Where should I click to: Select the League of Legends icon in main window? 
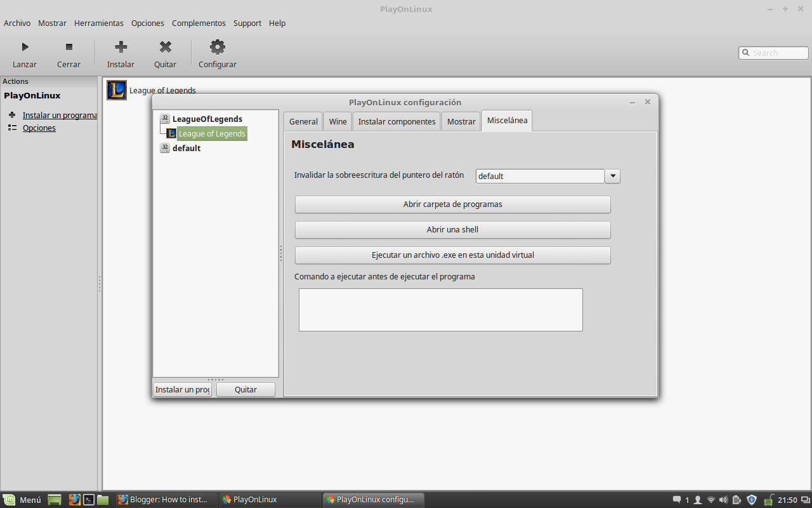click(117, 90)
